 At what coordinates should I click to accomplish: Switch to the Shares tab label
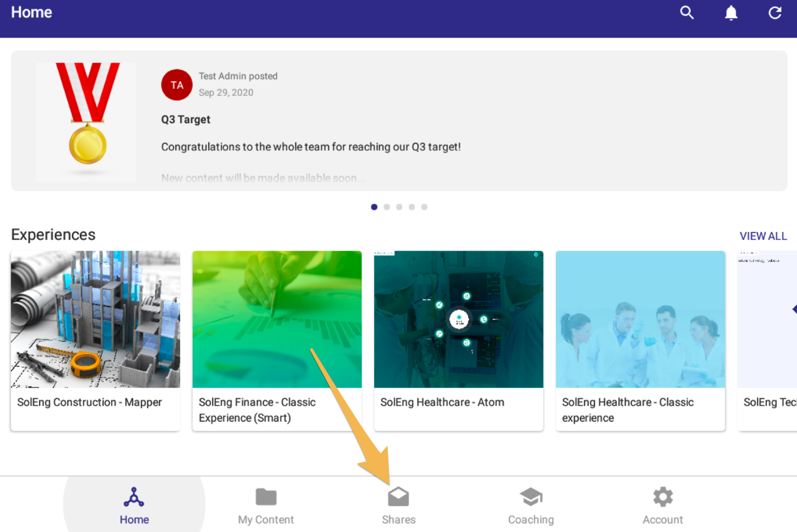(398, 520)
